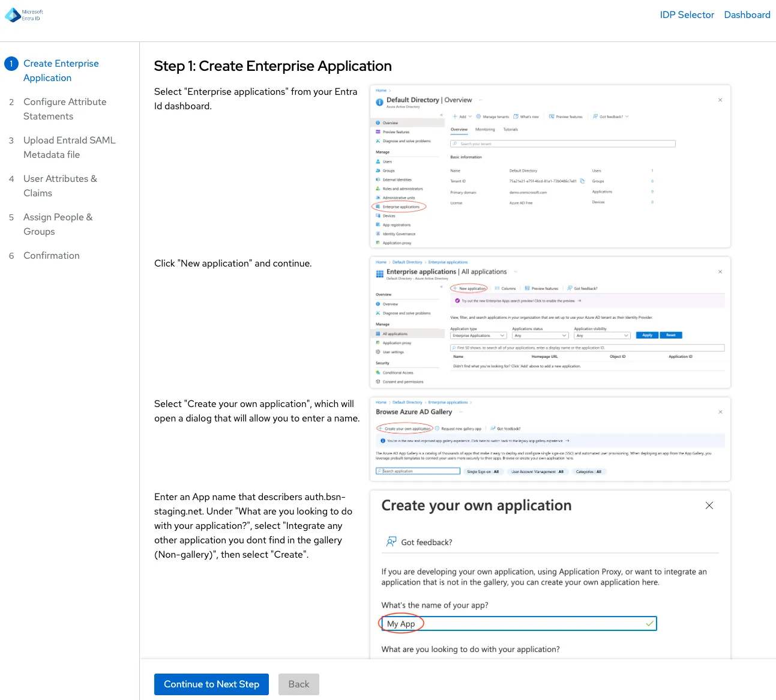
Task: Open Assign People & Groups step
Action: coord(58,225)
